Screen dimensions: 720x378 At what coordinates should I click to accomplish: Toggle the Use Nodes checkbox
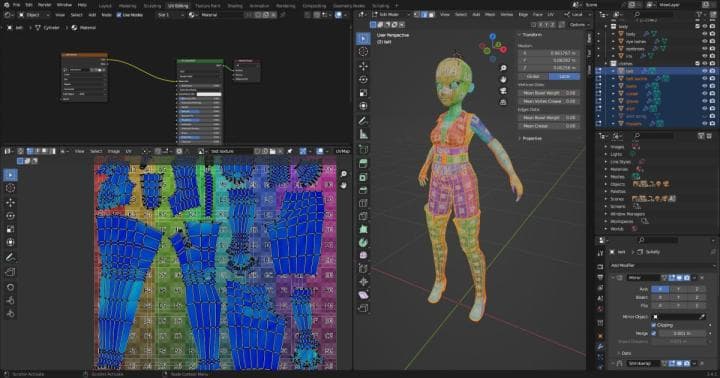119,15
